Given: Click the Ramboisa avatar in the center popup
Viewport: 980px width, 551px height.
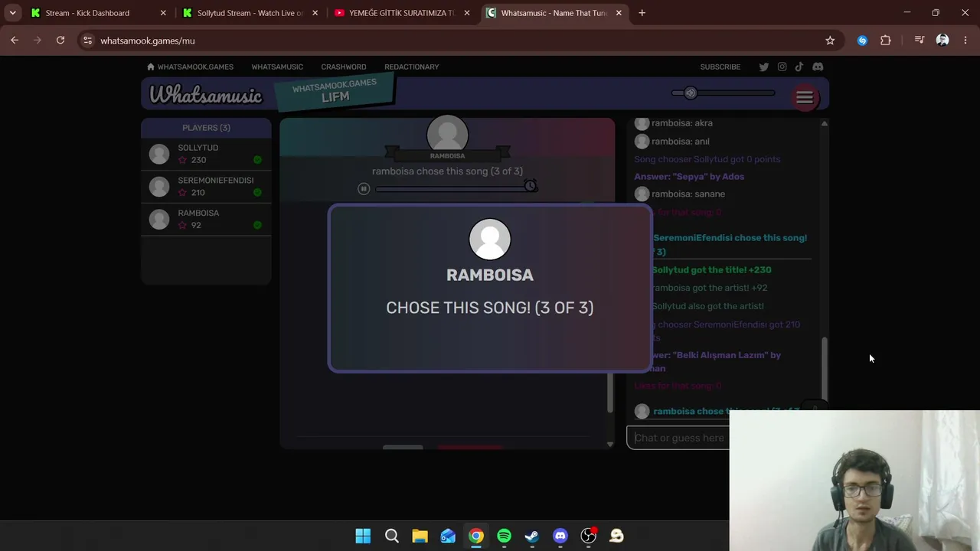Looking at the screenshot, I should point(490,240).
